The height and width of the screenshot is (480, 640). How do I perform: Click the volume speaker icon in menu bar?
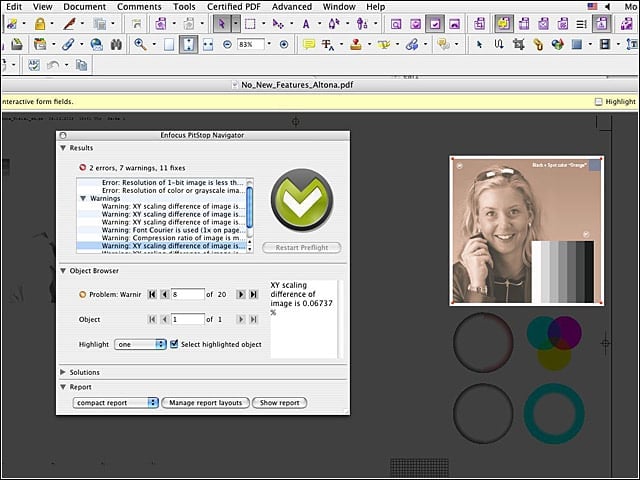click(608, 6)
